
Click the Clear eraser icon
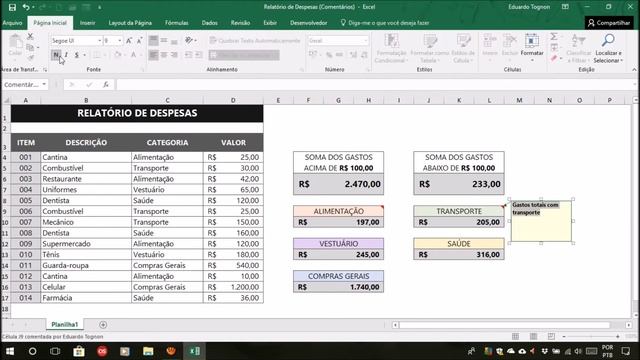[x=554, y=59]
